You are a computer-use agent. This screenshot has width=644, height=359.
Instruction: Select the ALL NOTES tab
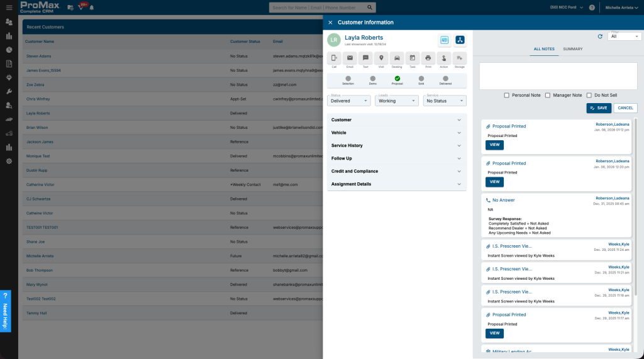click(x=544, y=49)
